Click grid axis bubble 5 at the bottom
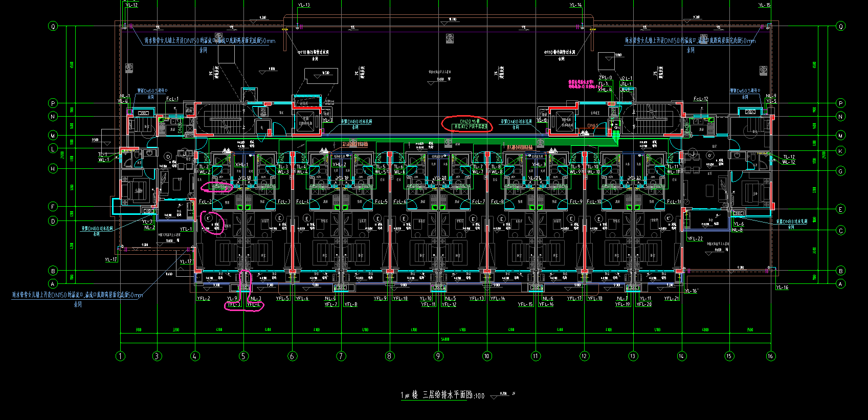The width and height of the screenshot is (868, 420). click(244, 356)
